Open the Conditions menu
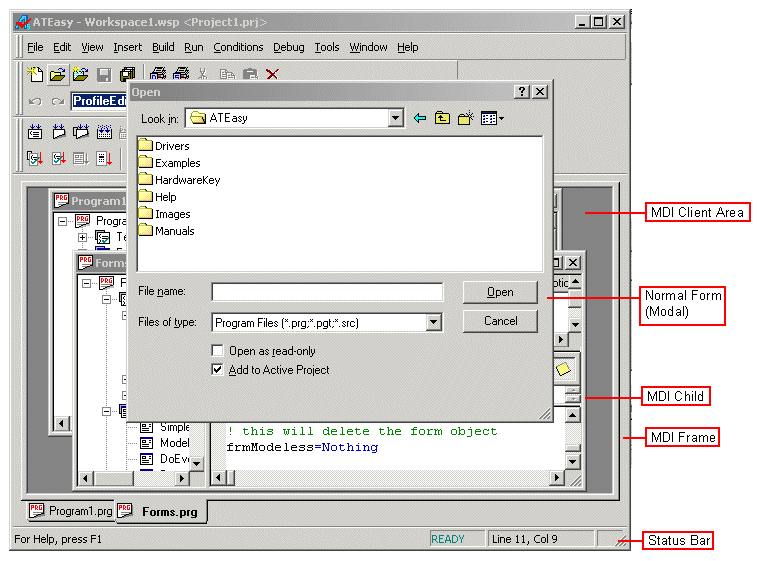 pos(238,47)
